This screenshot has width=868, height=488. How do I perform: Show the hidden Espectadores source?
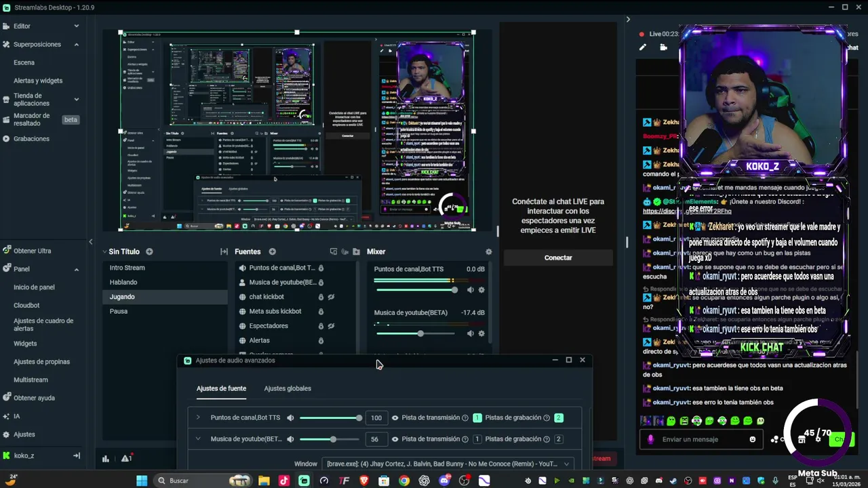click(332, 326)
